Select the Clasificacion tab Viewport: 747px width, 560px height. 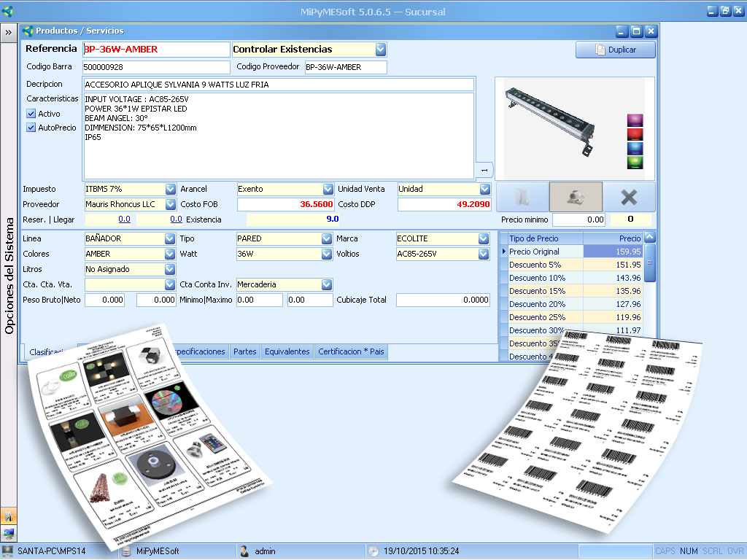click(46, 352)
